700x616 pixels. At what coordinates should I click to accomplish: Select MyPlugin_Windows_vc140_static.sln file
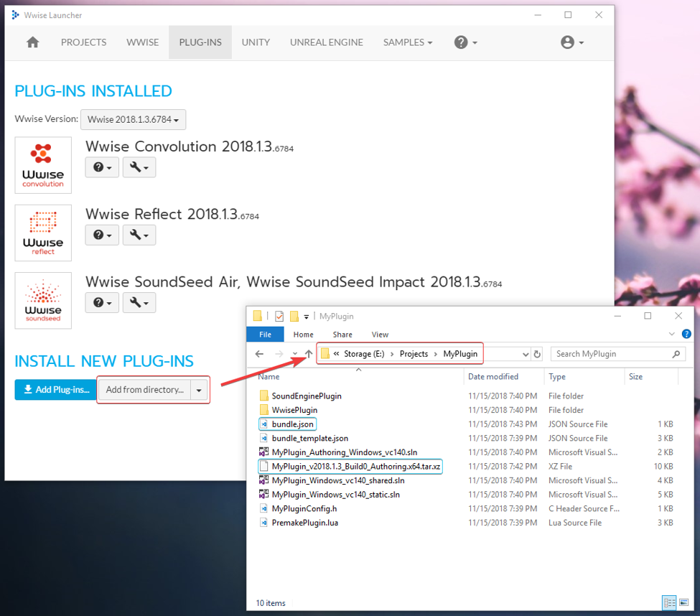pos(336,495)
